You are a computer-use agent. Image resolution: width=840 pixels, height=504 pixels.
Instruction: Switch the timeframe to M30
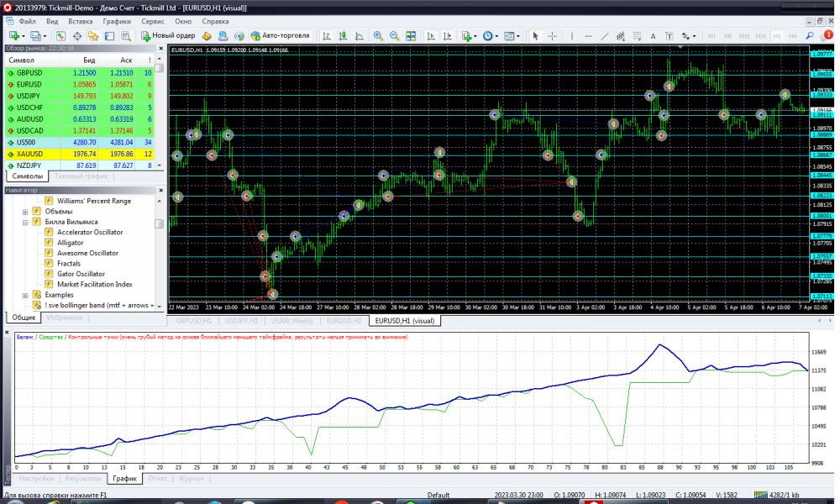pos(761,36)
